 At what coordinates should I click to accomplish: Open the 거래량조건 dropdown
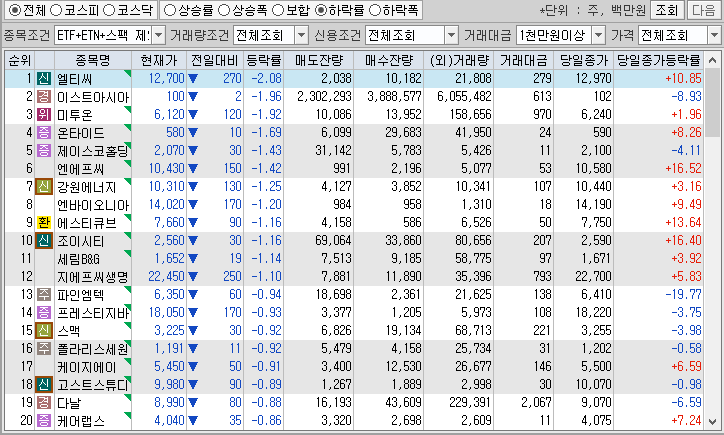tap(301, 35)
